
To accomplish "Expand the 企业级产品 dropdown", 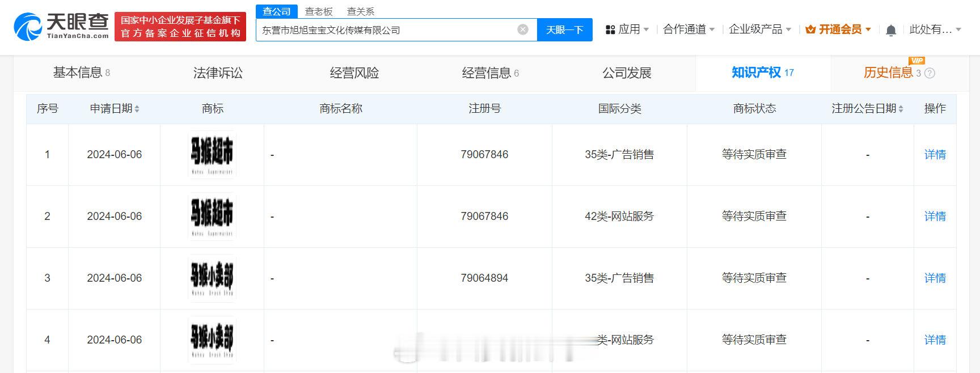I will pyautogui.click(x=760, y=29).
